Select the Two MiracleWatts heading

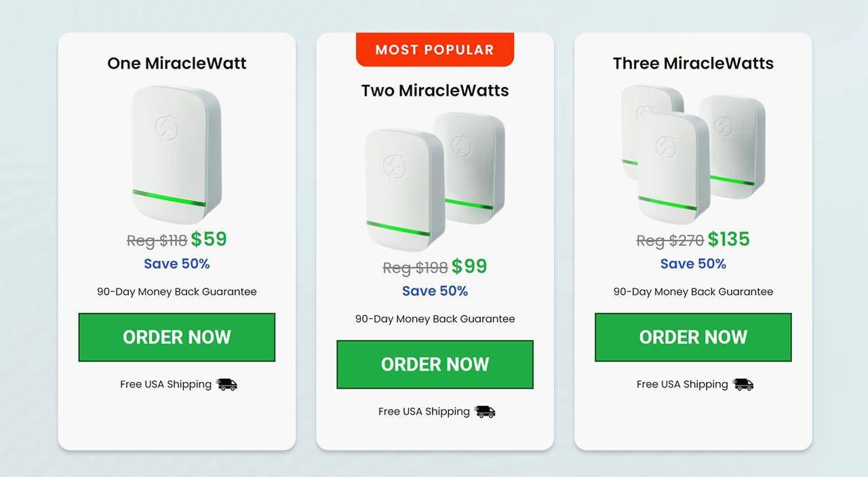pos(435,90)
